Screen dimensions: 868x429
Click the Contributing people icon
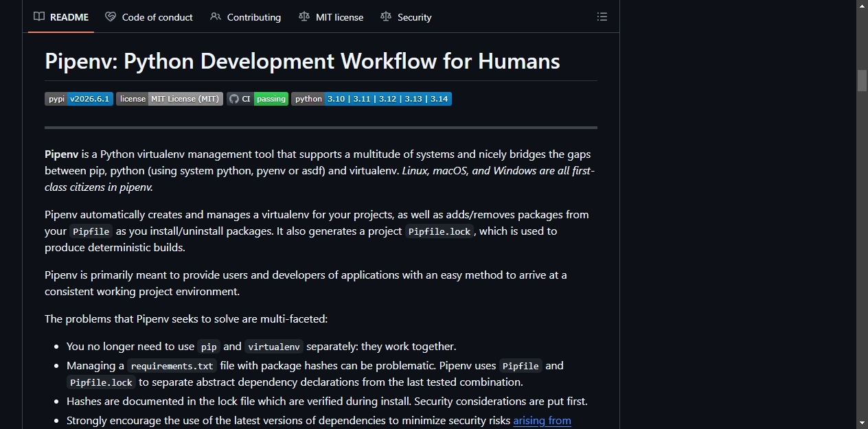[x=216, y=16]
